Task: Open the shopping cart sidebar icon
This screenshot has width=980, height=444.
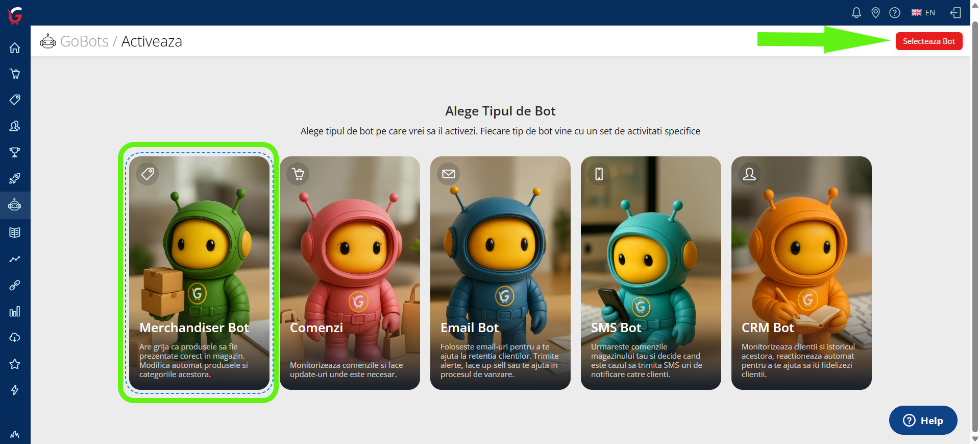Action: [x=15, y=74]
